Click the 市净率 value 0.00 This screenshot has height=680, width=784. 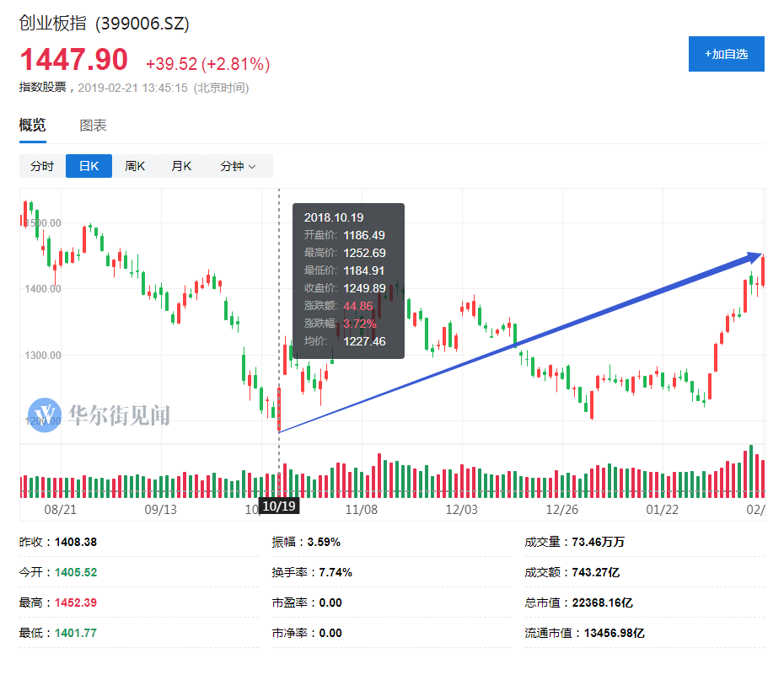click(330, 633)
